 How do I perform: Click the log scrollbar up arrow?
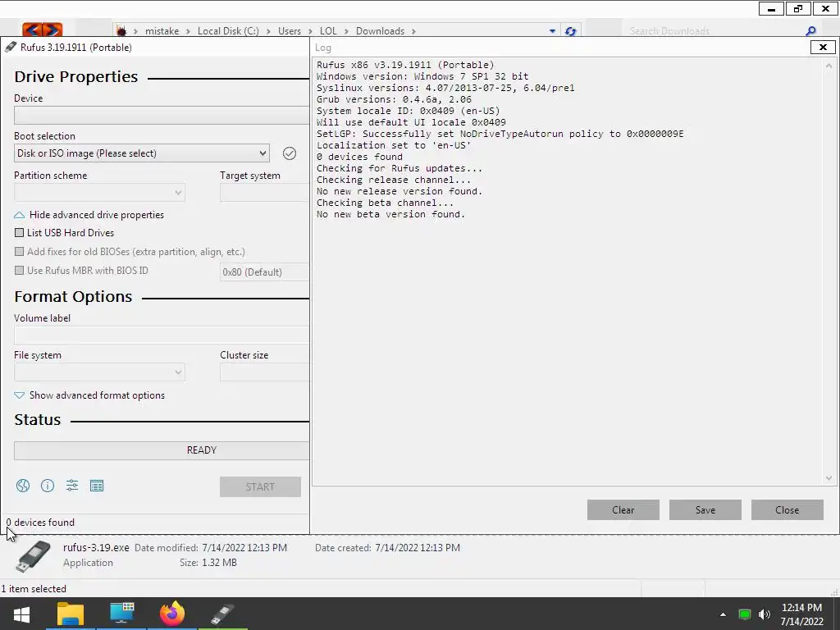tap(829, 66)
